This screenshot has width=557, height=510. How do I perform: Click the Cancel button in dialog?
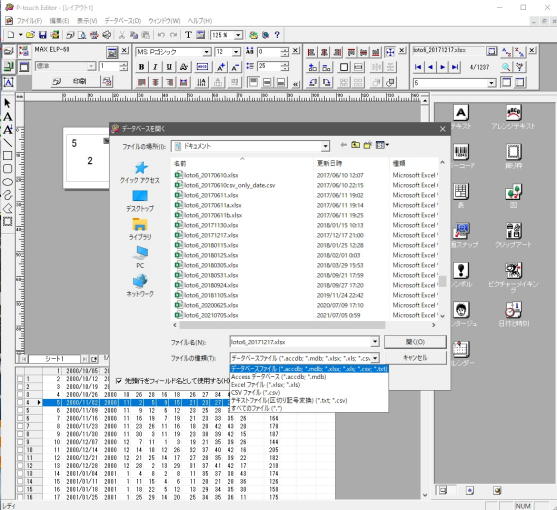point(415,358)
